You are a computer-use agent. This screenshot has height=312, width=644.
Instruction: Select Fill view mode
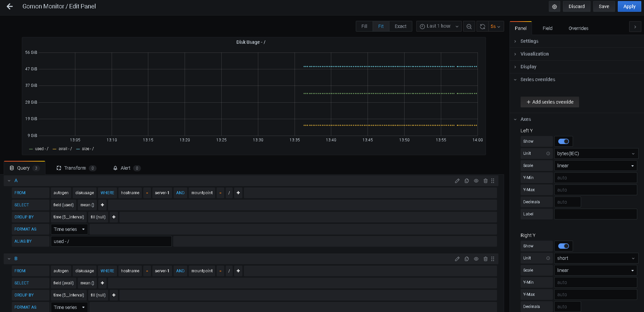(x=364, y=26)
